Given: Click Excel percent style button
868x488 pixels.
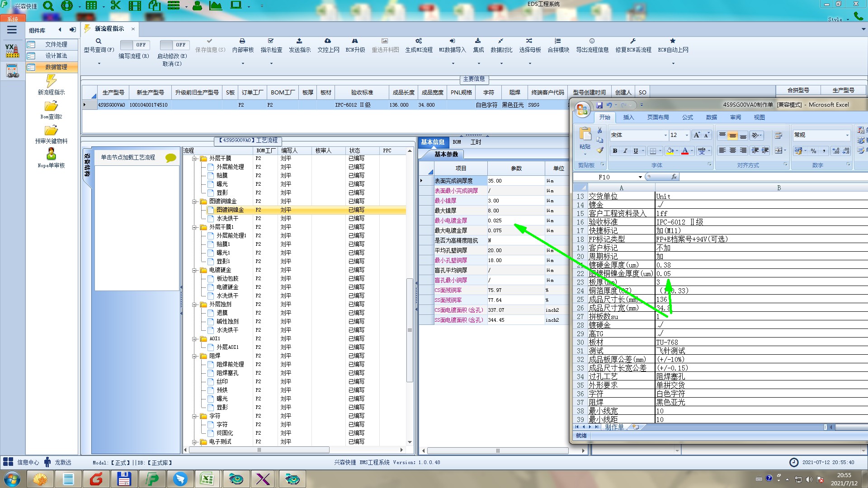Looking at the screenshot, I should [x=813, y=151].
